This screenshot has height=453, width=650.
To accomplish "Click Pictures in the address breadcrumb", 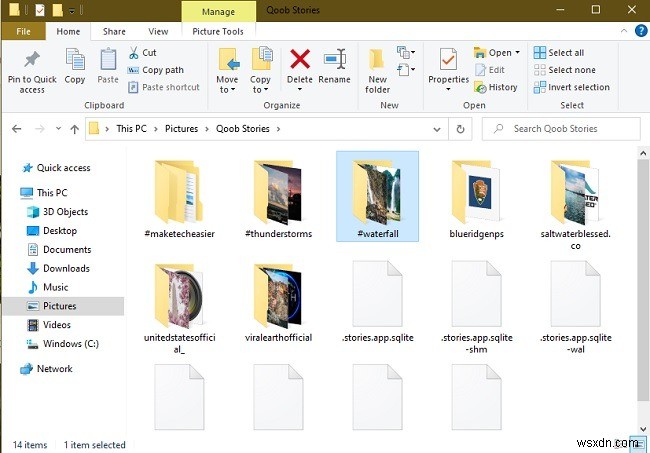I will pos(182,129).
